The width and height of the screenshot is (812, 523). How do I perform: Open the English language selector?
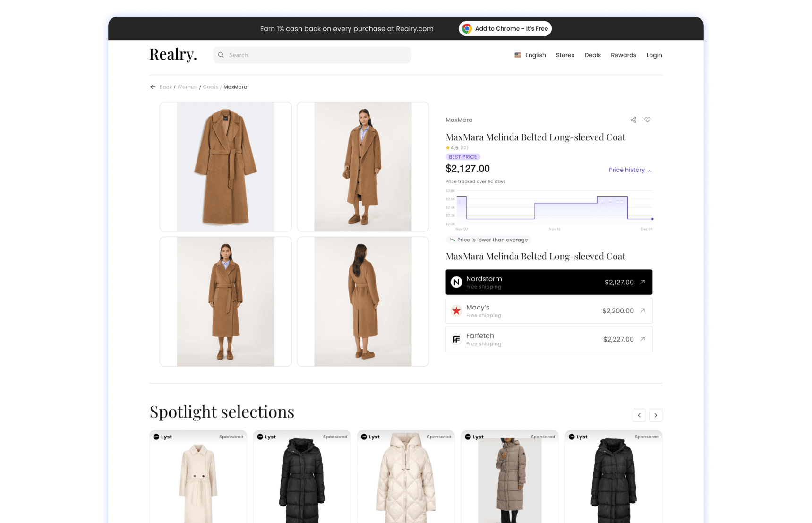(530, 55)
